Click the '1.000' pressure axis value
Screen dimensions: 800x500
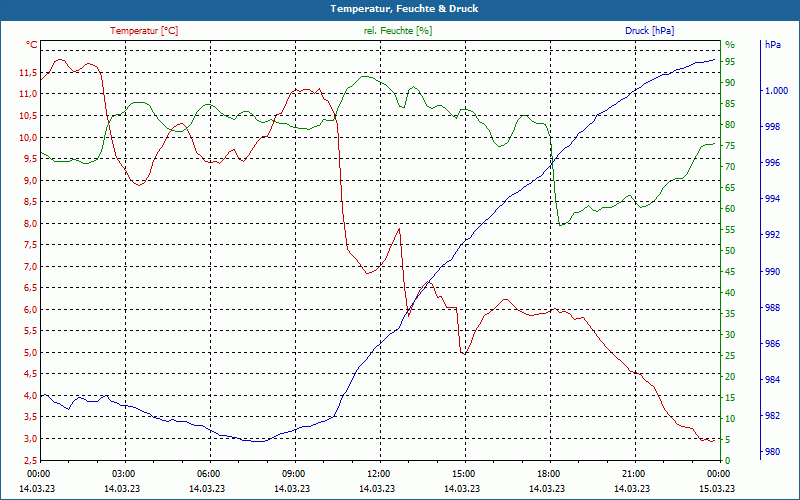click(777, 91)
